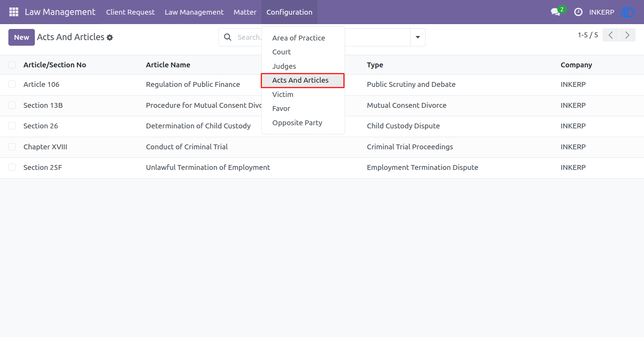The height and width of the screenshot is (337, 644).
Task: Select Acts And Articles menu entry
Action: (x=303, y=80)
